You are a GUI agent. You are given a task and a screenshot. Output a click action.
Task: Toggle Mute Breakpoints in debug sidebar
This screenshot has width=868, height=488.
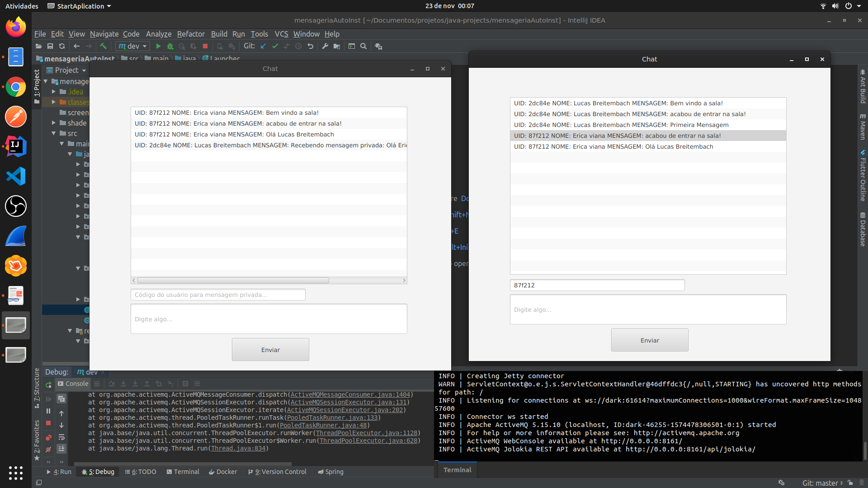(48, 449)
